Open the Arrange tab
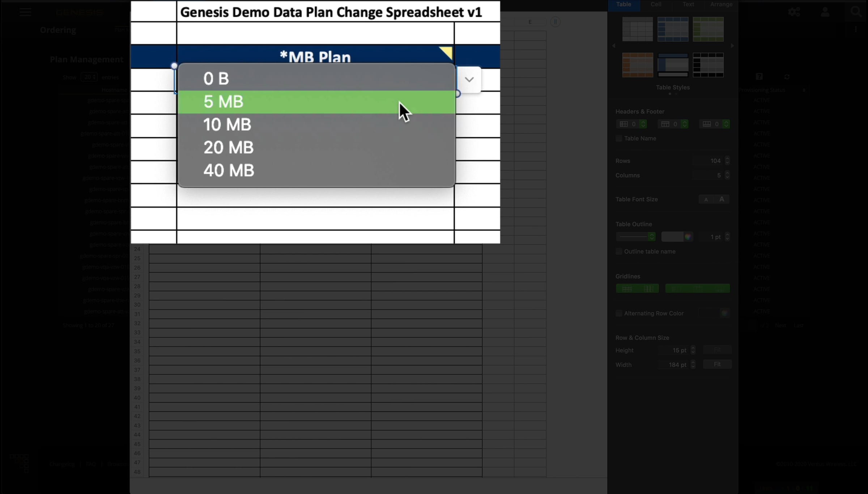Viewport: 868px width, 494px height. 721,4
